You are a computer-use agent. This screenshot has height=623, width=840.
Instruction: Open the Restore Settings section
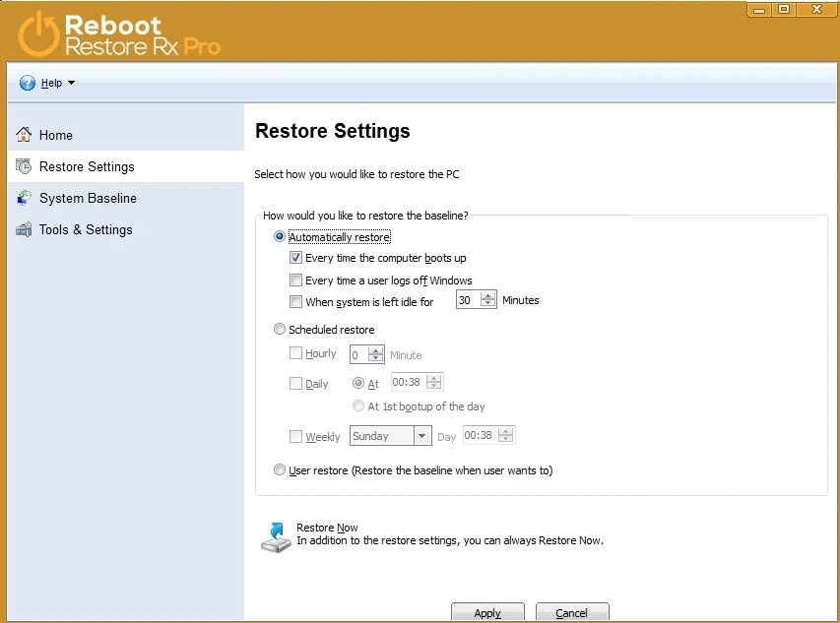(126, 166)
